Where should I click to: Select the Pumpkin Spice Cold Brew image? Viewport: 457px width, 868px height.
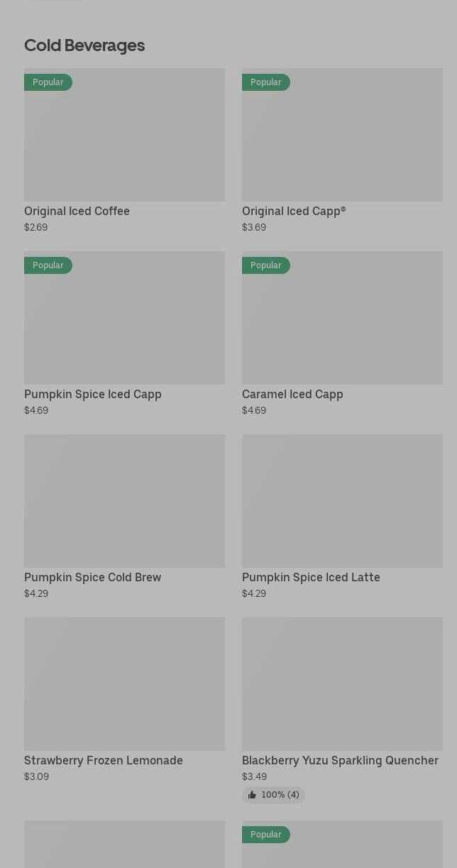pyautogui.click(x=124, y=501)
